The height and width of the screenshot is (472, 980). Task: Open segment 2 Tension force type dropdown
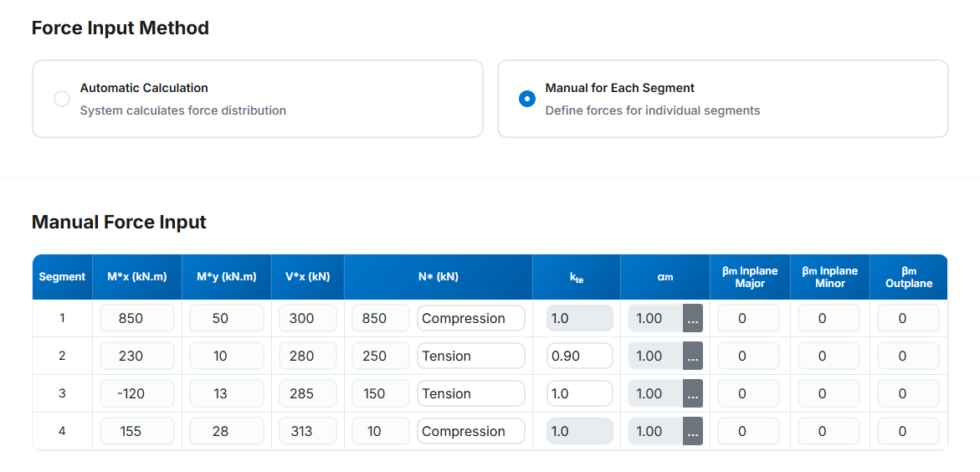pos(470,357)
